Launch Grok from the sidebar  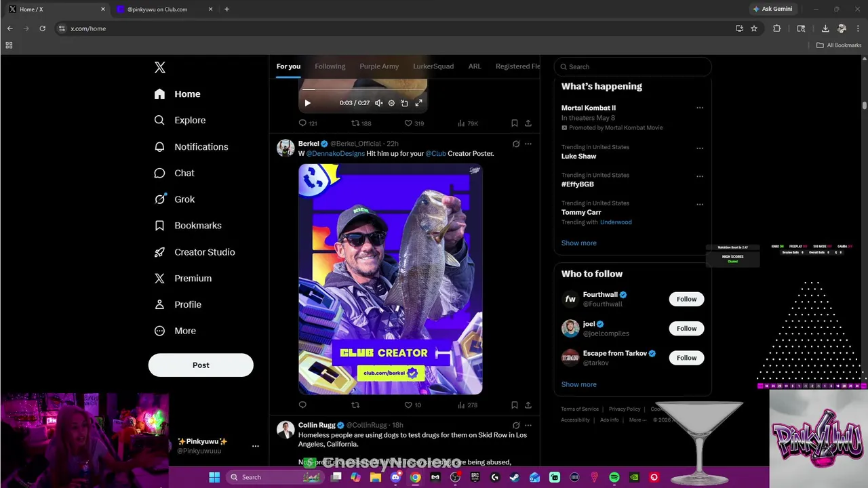pos(174,199)
